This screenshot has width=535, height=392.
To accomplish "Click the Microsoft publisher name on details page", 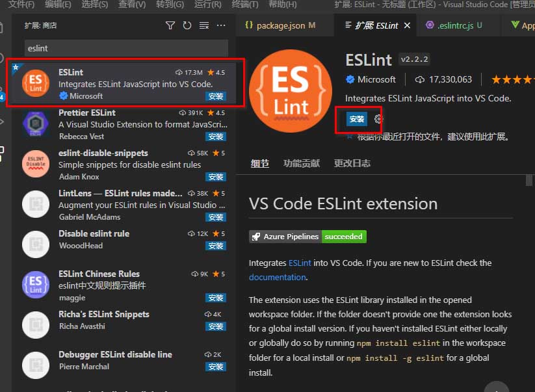I will (x=376, y=79).
